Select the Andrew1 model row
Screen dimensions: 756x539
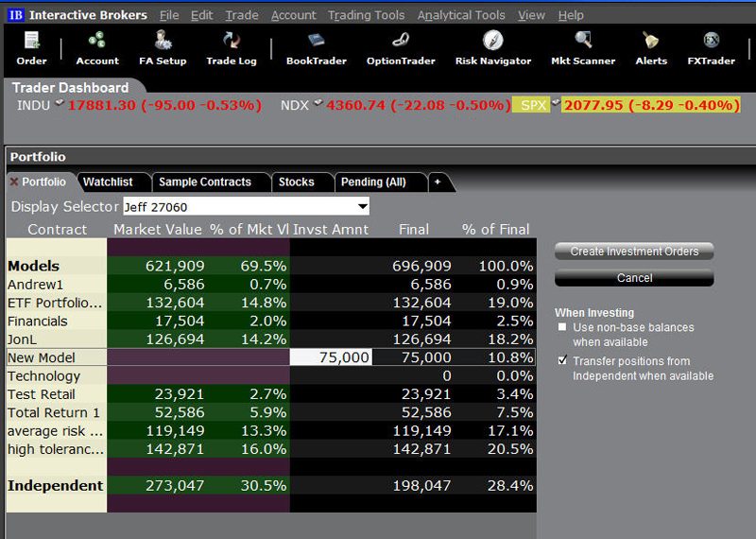point(271,285)
